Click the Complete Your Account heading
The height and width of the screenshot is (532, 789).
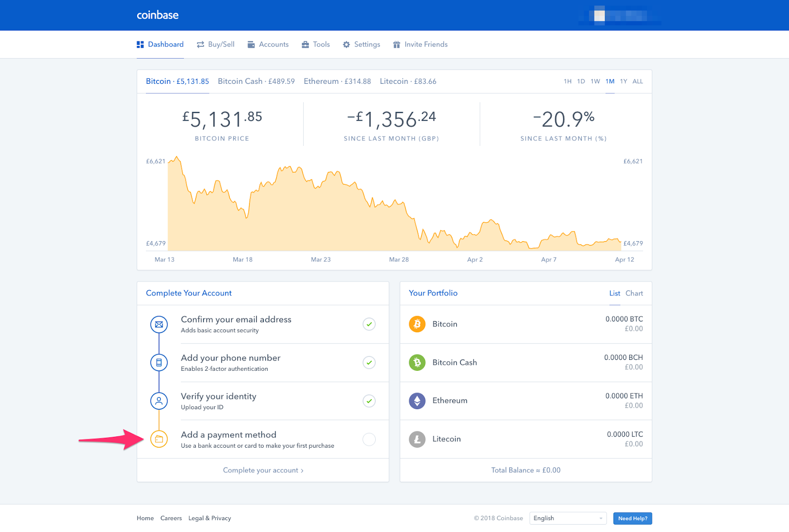tap(189, 293)
